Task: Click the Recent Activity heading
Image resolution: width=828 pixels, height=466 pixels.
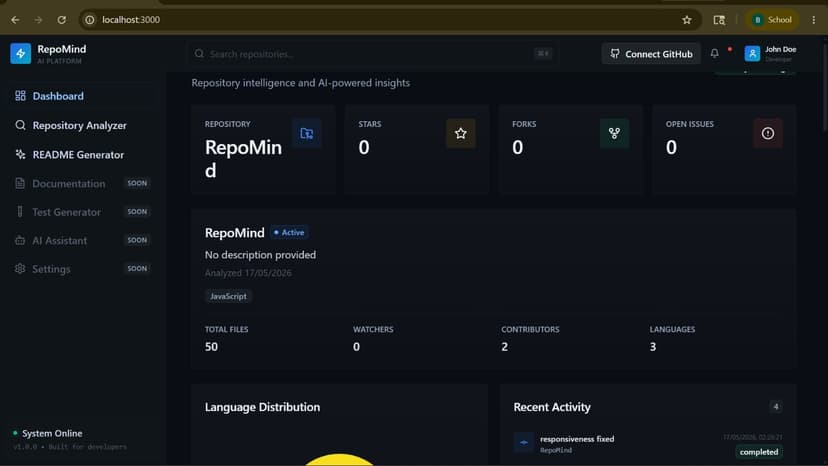Action: pyautogui.click(x=552, y=407)
